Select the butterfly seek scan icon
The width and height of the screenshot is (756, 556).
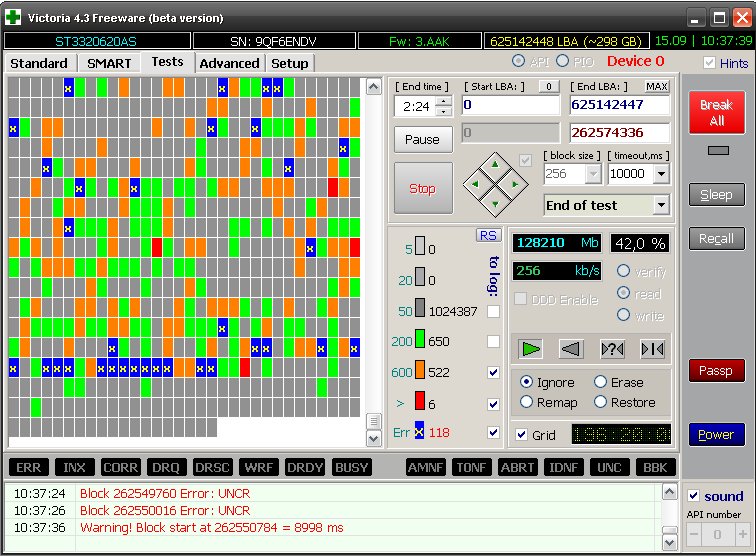652,349
